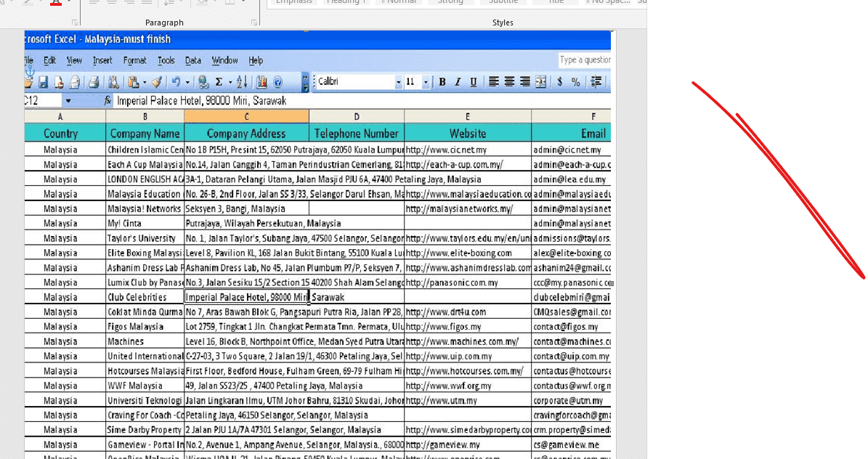Click the Insert Hyperlink globe icon
The width and height of the screenshot is (868, 459).
pos(203,82)
